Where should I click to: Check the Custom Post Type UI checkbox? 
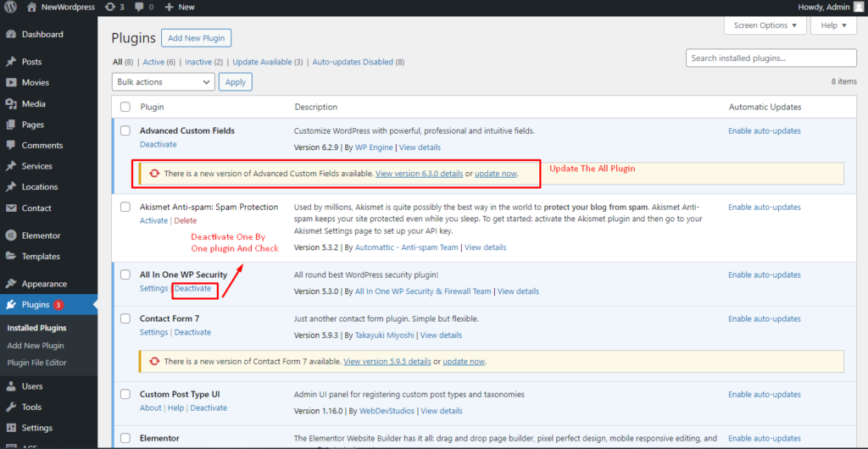[x=125, y=394]
